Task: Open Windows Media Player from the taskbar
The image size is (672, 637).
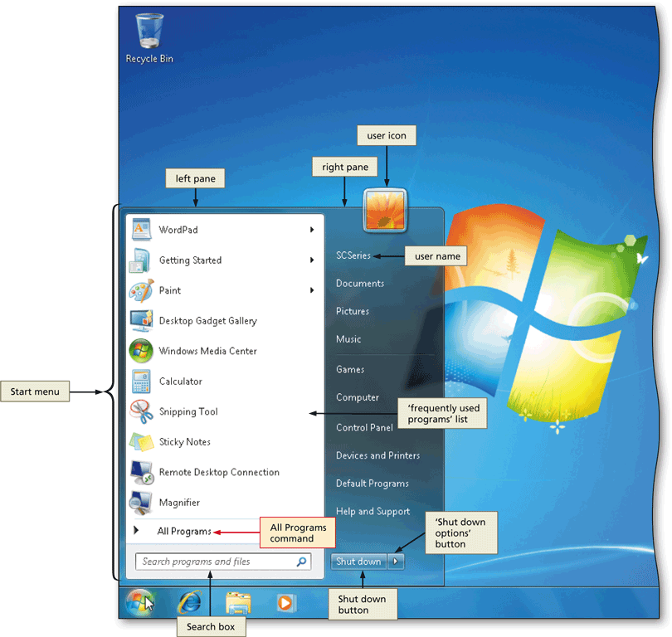Action: (285, 603)
